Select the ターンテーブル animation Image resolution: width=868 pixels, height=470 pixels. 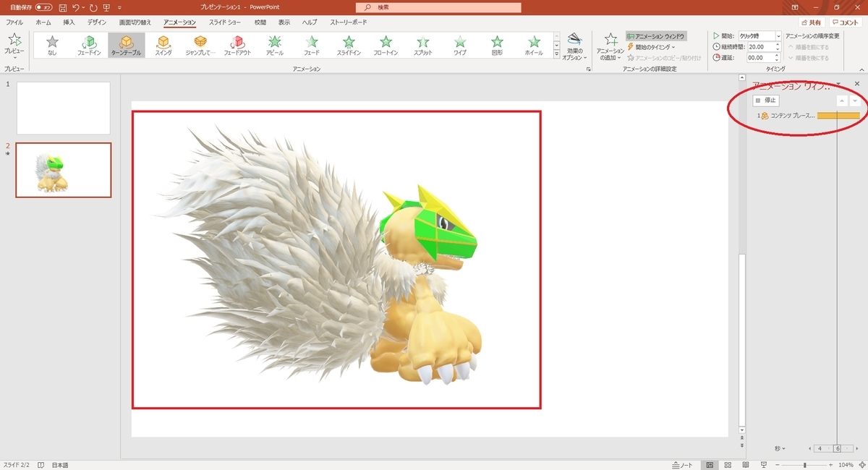126,46
